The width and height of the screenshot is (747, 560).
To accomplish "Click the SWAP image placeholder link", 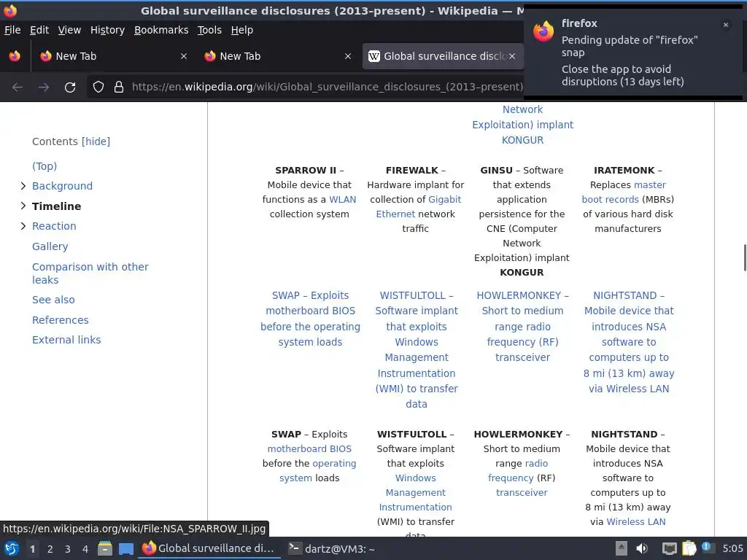I will coord(310,319).
